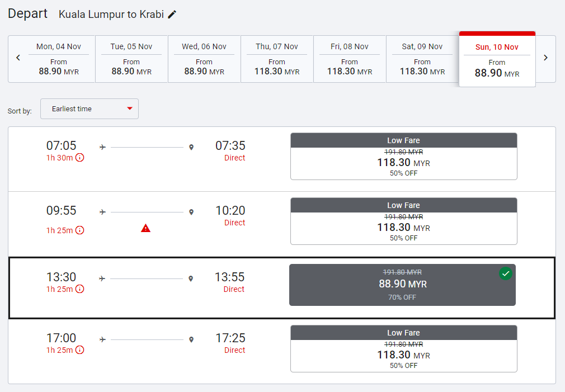Select 09:55 Low Fare 118.30 MYR
Viewport: 565px width, 392px height.
pyautogui.click(x=403, y=221)
